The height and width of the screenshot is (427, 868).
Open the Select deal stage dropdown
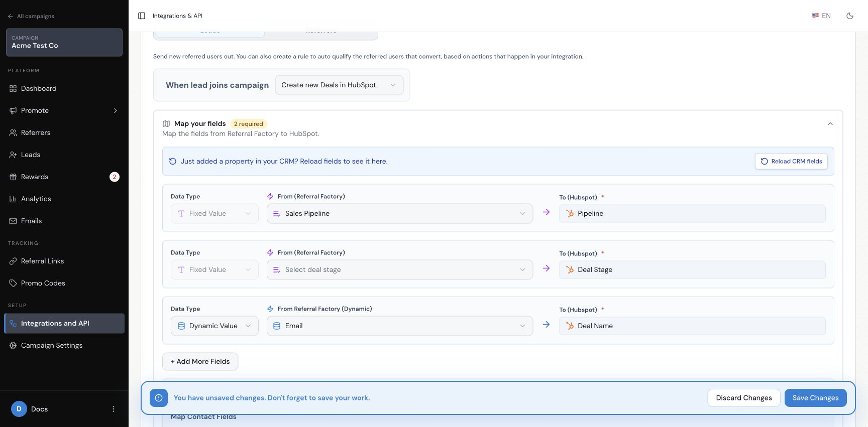click(x=400, y=269)
